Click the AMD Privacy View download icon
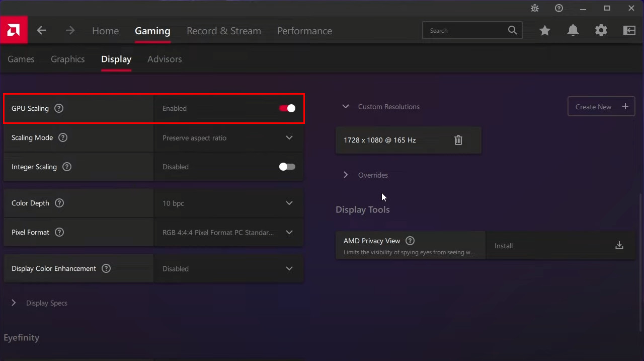The height and width of the screenshot is (361, 644). [619, 245]
